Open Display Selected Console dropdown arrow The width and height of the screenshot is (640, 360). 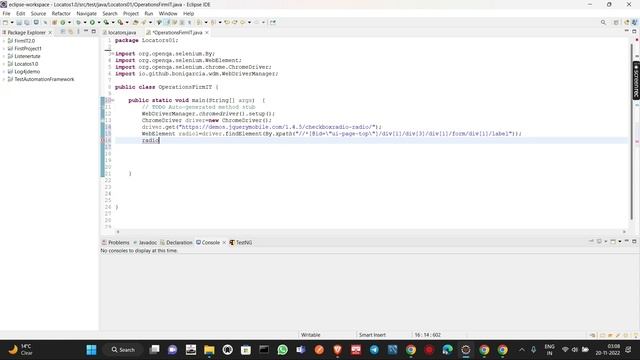(606, 242)
